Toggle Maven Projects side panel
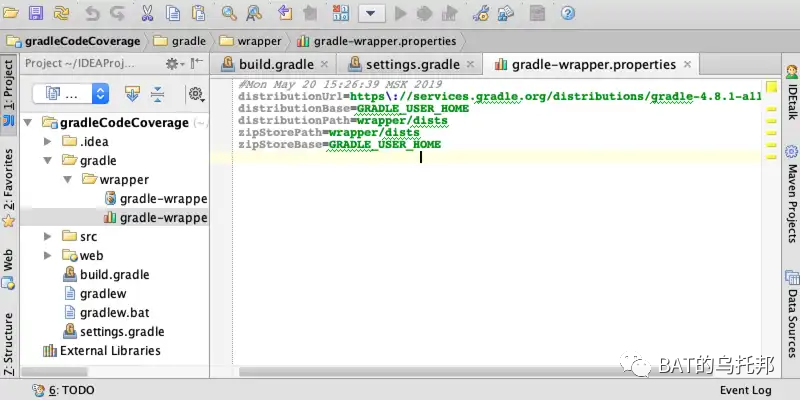800x400 pixels. [x=791, y=194]
